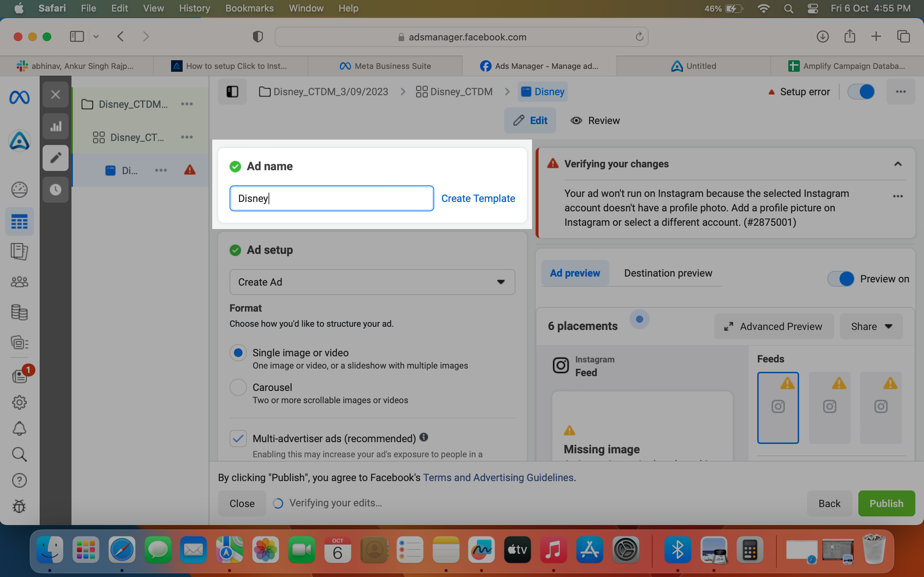Click the Meta logo icon
The image size is (924, 577).
[x=19, y=97]
